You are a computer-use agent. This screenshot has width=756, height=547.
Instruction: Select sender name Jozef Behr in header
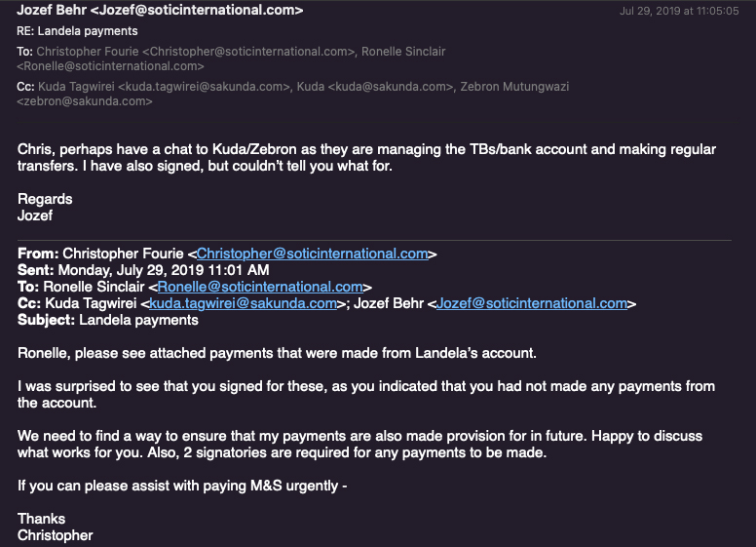[x=52, y=10]
